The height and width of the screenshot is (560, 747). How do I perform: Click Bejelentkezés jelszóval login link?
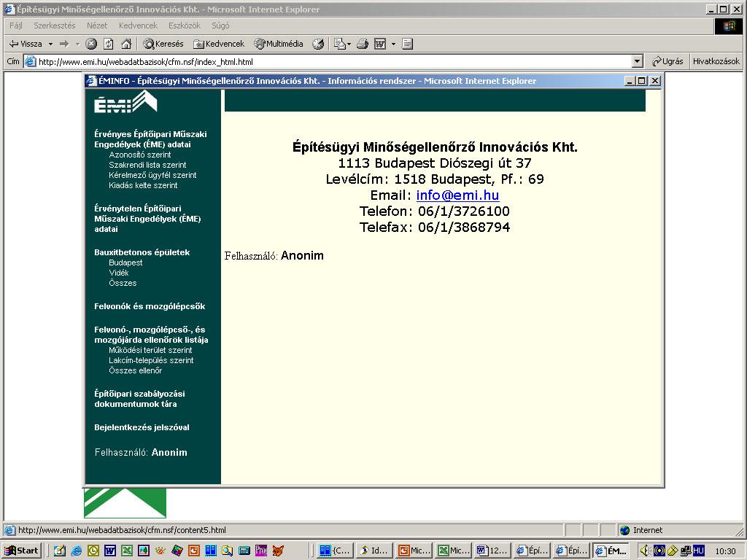tap(142, 427)
